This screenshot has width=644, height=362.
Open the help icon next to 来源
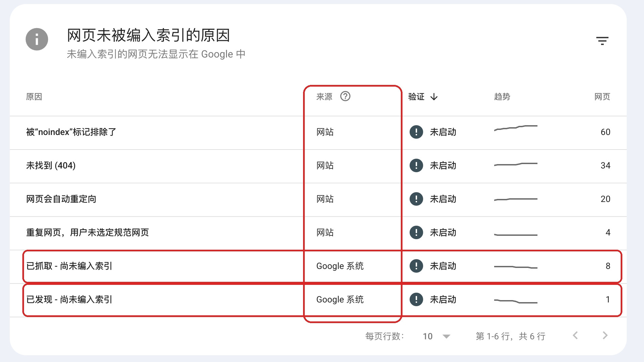coord(345,96)
